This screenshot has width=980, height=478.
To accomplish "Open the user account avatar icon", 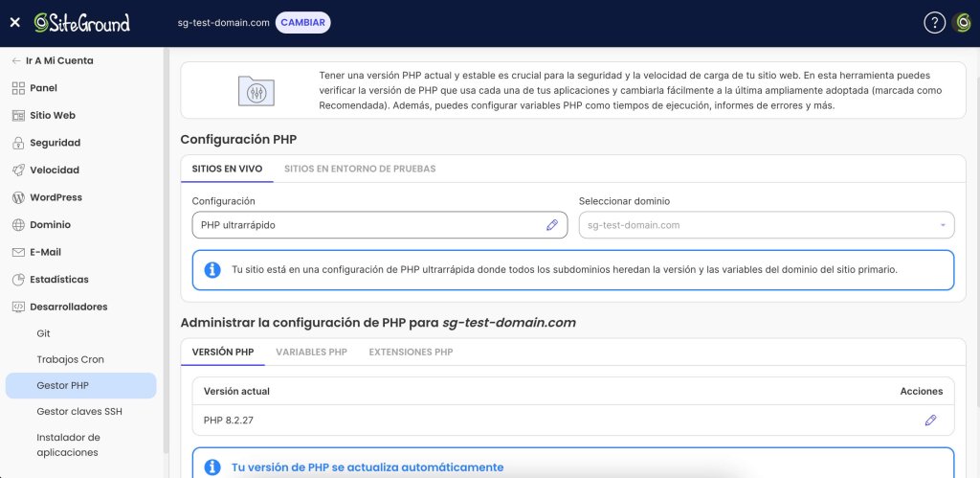I will click(962, 23).
